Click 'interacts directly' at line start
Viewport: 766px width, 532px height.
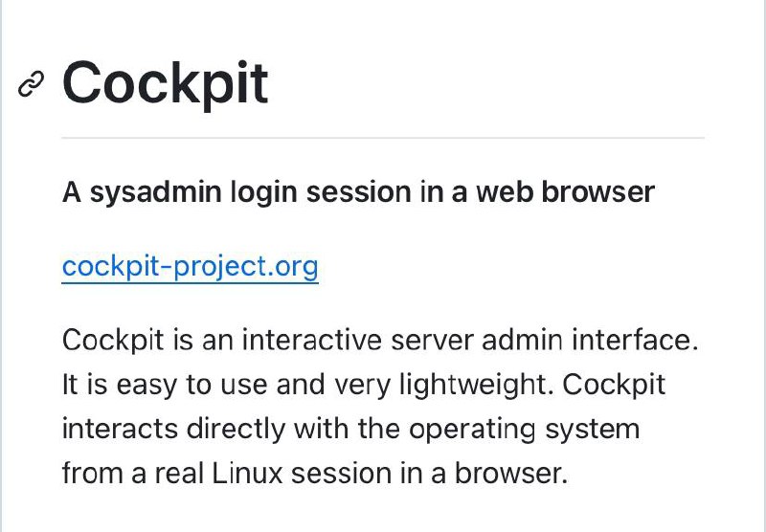coord(173,430)
